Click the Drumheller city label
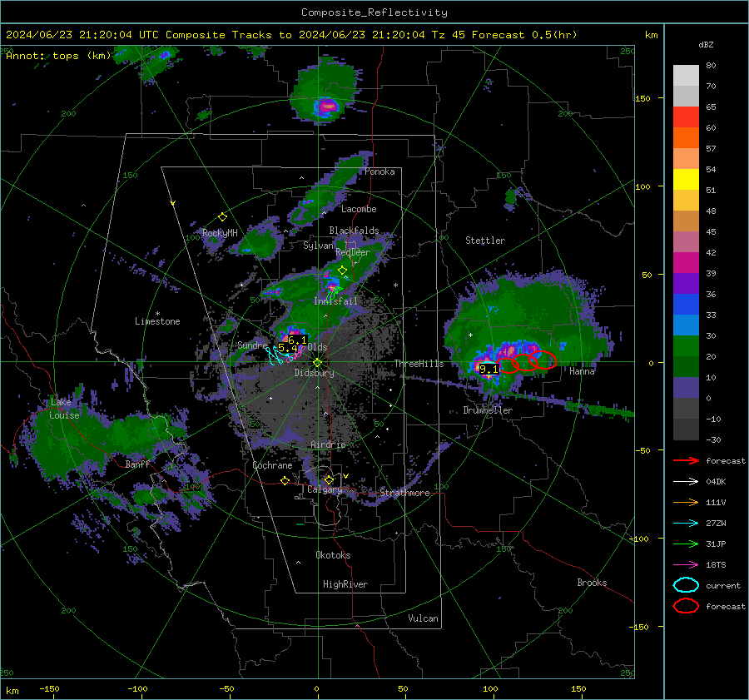This screenshot has height=700, width=749. [x=488, y=410]
